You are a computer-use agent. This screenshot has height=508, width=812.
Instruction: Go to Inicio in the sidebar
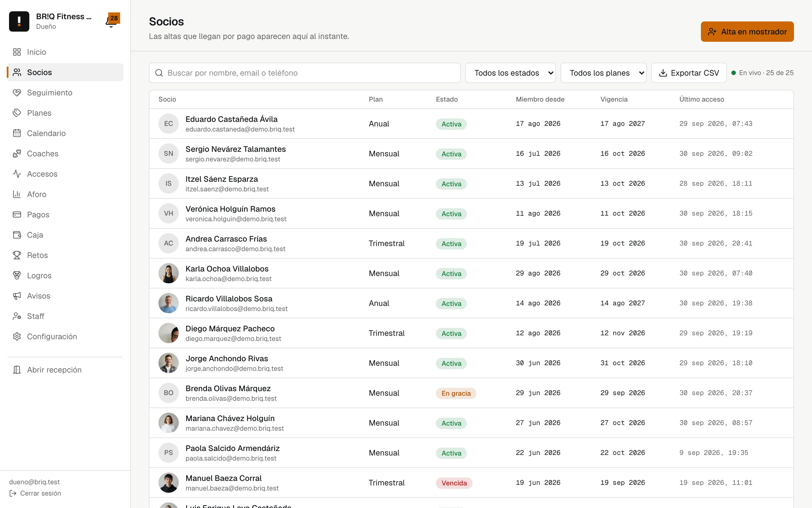tap(65, 52)
